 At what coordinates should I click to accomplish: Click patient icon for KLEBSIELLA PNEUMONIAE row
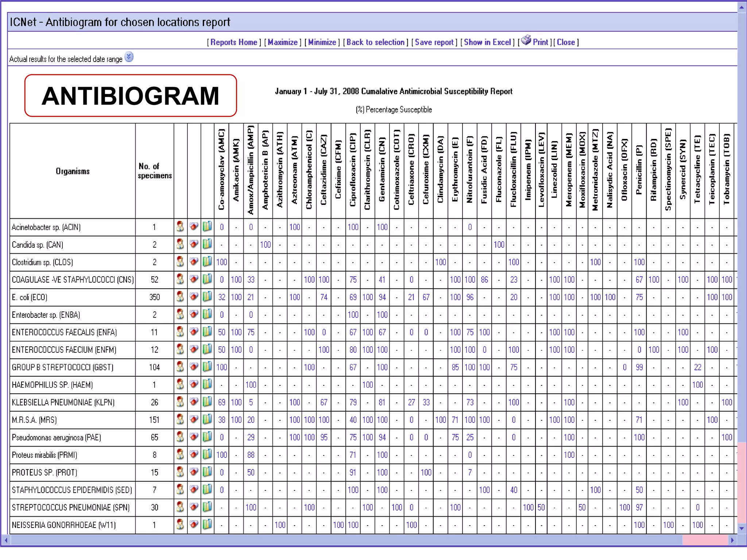pos(180,402)
